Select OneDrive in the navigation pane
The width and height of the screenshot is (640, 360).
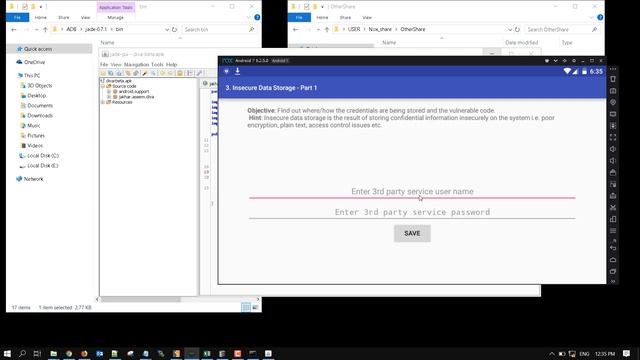coord(34,62)
